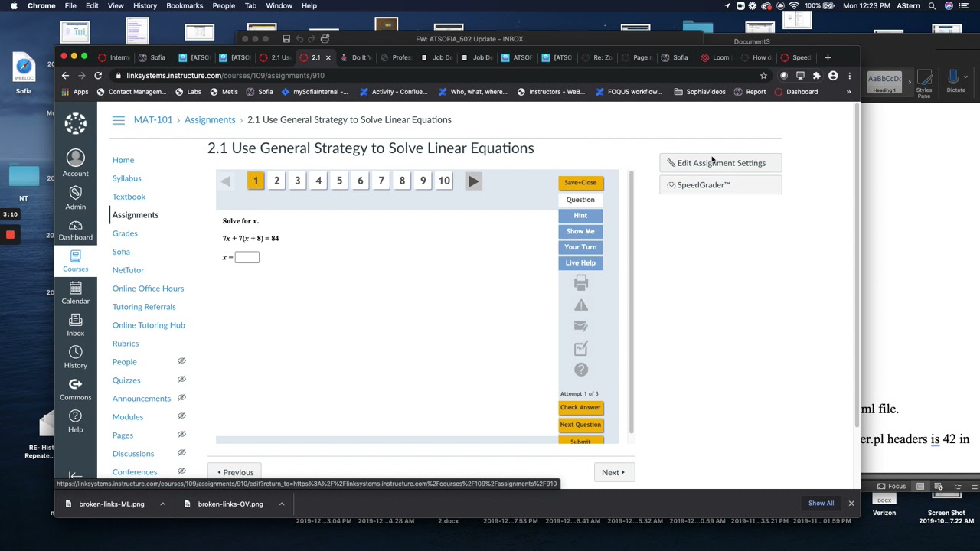Click the Previous assignment button

(x=235, y=472)
